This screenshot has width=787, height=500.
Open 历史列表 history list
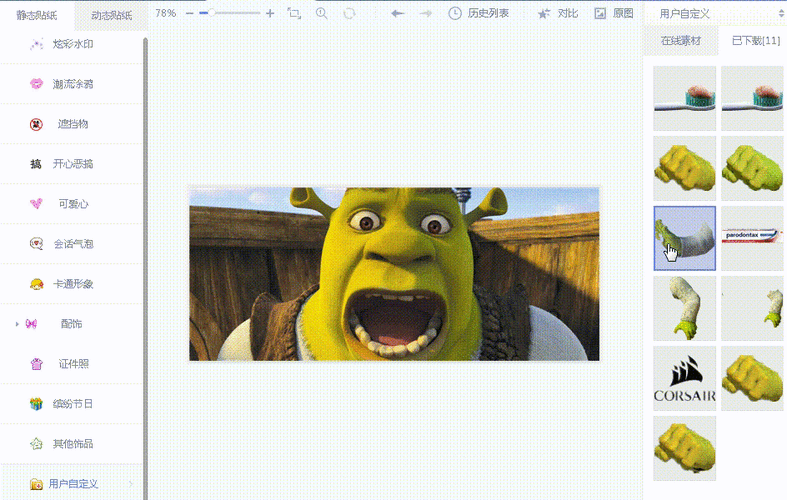point(478,14)
